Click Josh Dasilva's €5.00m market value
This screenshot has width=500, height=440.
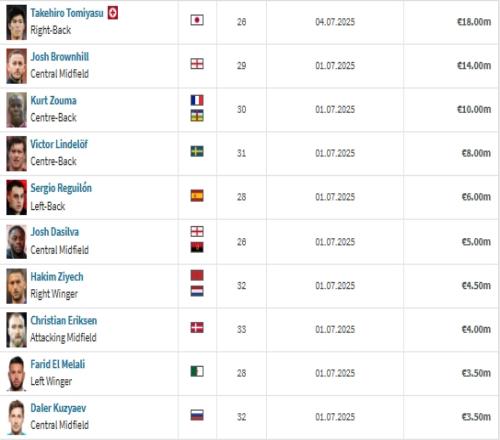tap(476, 242)
